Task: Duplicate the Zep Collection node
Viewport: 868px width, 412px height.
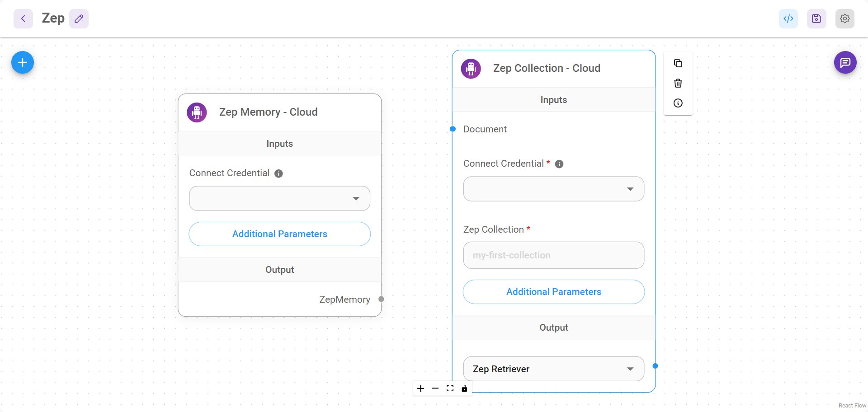Action: tap(678, 63)
